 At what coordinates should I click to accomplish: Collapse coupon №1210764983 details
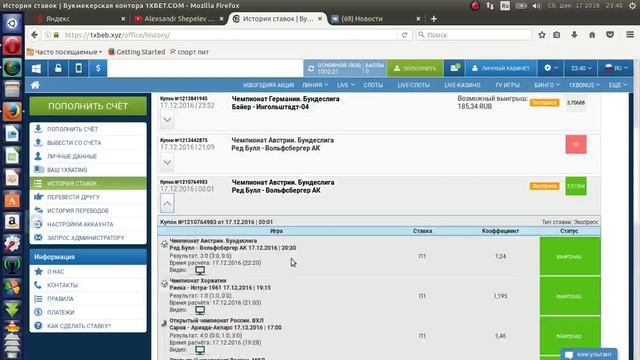167,203
